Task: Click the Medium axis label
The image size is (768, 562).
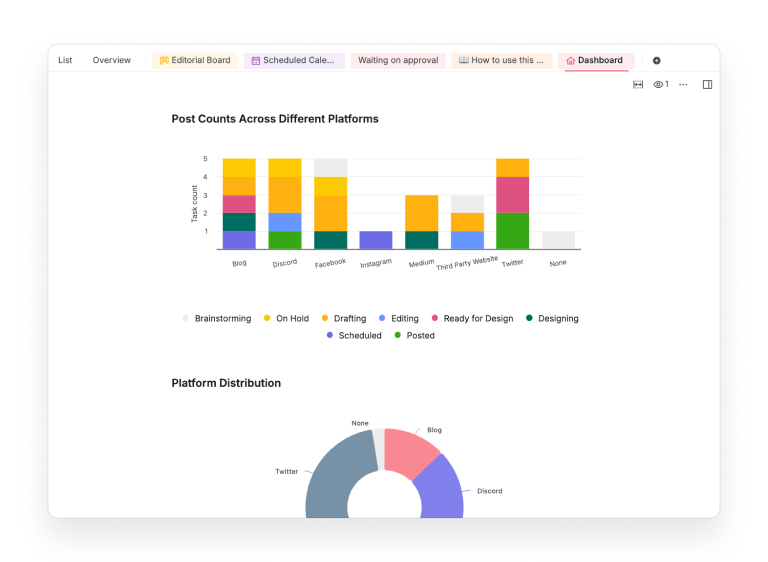Action: point(421,263)
